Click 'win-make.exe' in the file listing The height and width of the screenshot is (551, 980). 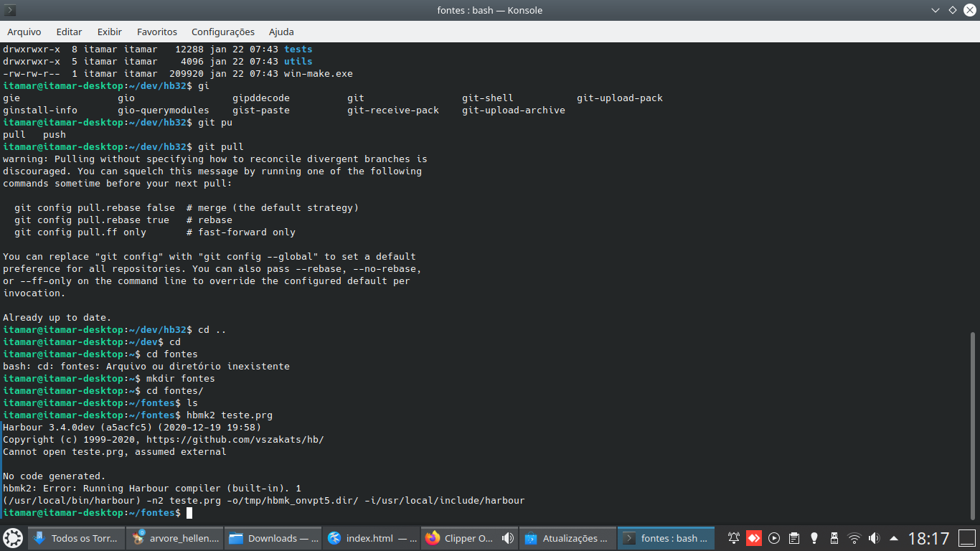pos(319,73)
